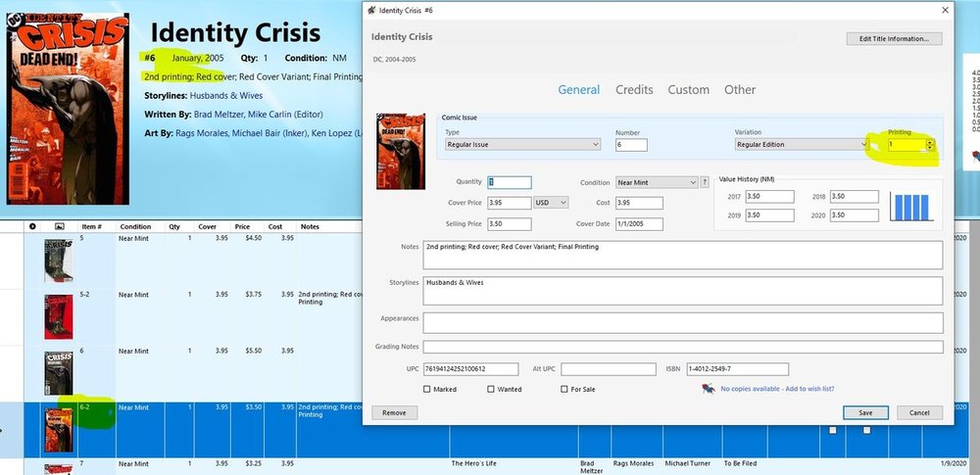Close the Identity Crisis #6 dialog

tap(945, 10)
